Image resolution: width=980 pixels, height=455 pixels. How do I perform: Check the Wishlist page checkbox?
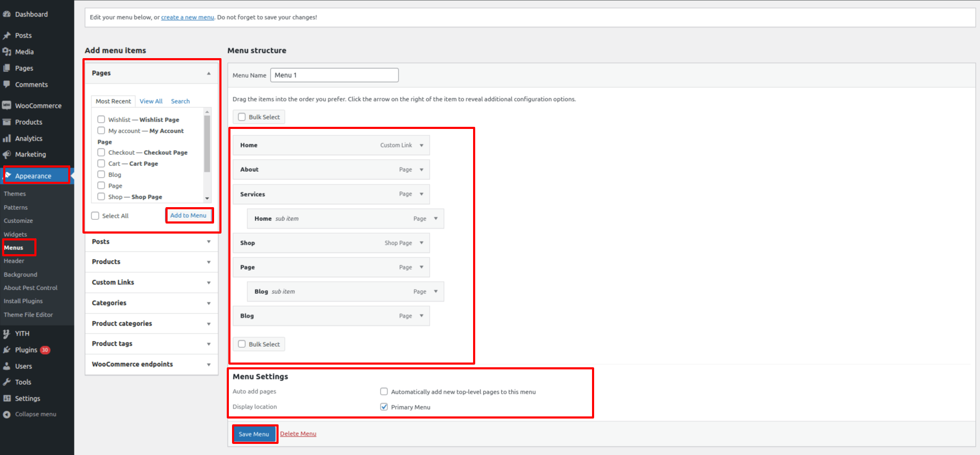click(x=101, y=119)
